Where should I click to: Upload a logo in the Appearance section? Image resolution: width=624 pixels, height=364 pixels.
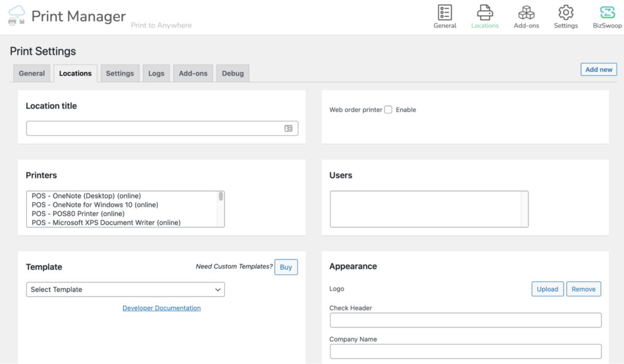click(x=547, y=289)
